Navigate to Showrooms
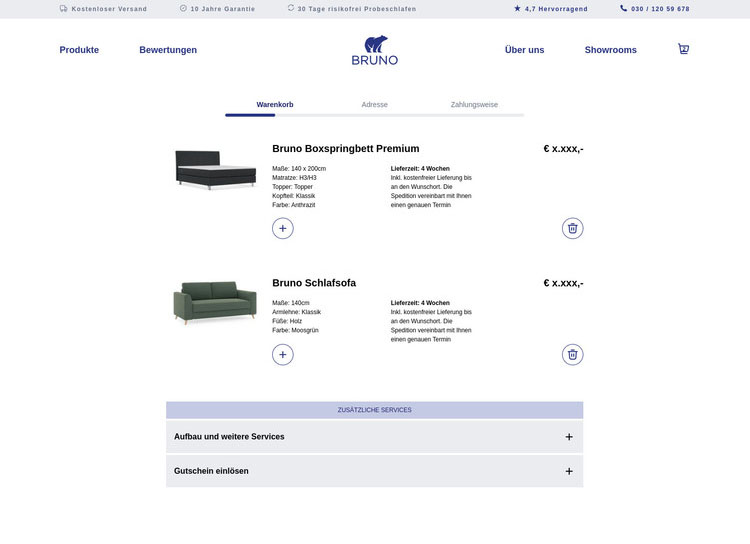Screen dimensions: 750x544 610,50
